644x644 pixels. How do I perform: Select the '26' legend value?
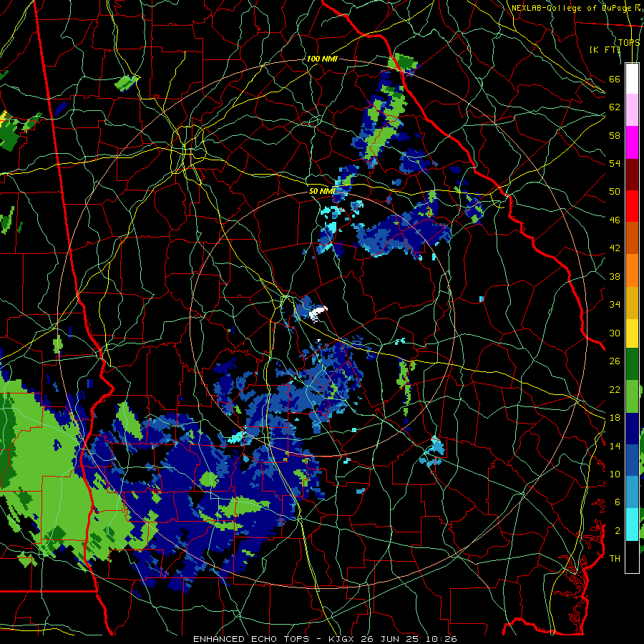(615, 361)
